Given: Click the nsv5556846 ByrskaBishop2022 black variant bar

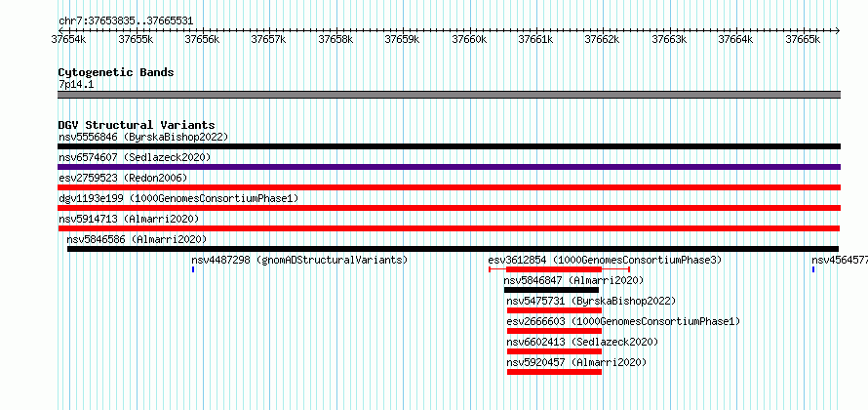Looking at the screenshot, I should [449, 146].
